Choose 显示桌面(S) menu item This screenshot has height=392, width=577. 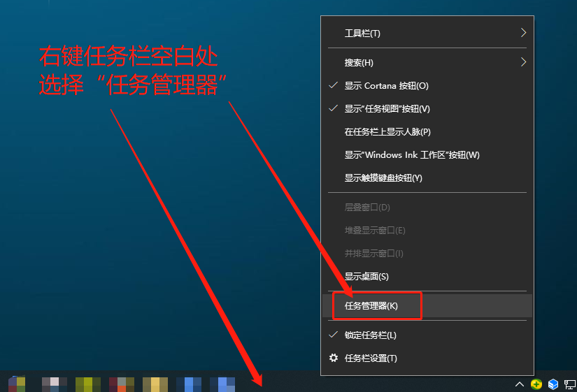pyautogui.click(x=366, y=277)
